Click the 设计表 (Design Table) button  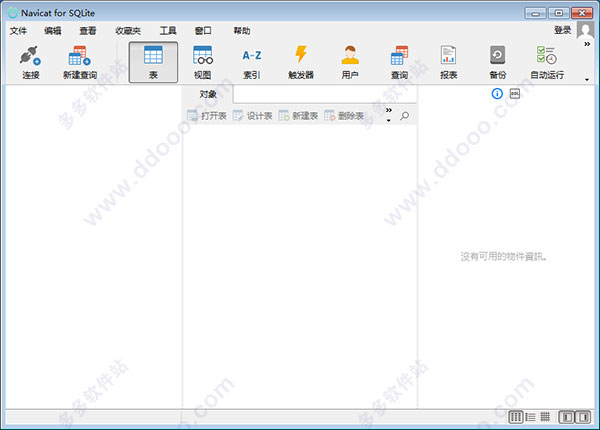[253, 116]
